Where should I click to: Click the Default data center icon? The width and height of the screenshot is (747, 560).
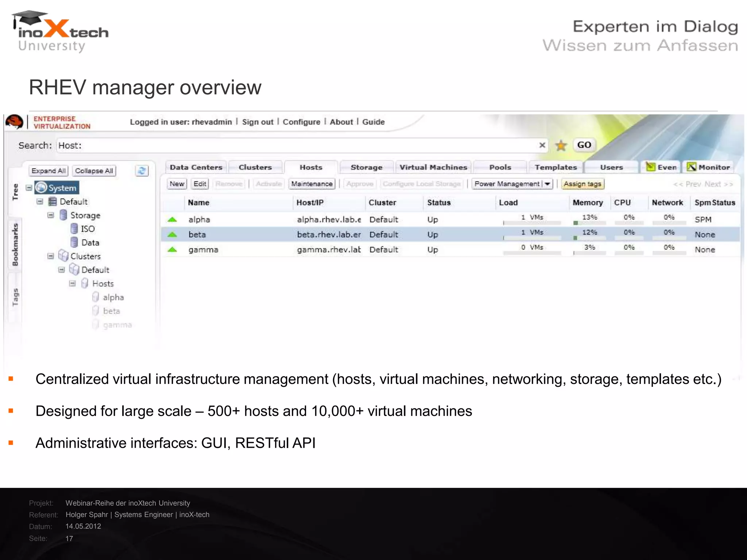(53, 202)
